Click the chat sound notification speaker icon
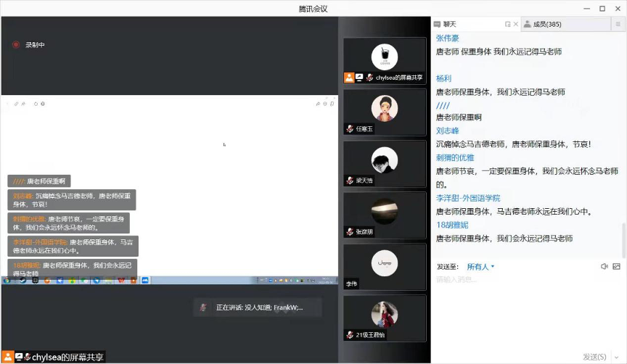The image size is (627, 364). coord(604,266)
